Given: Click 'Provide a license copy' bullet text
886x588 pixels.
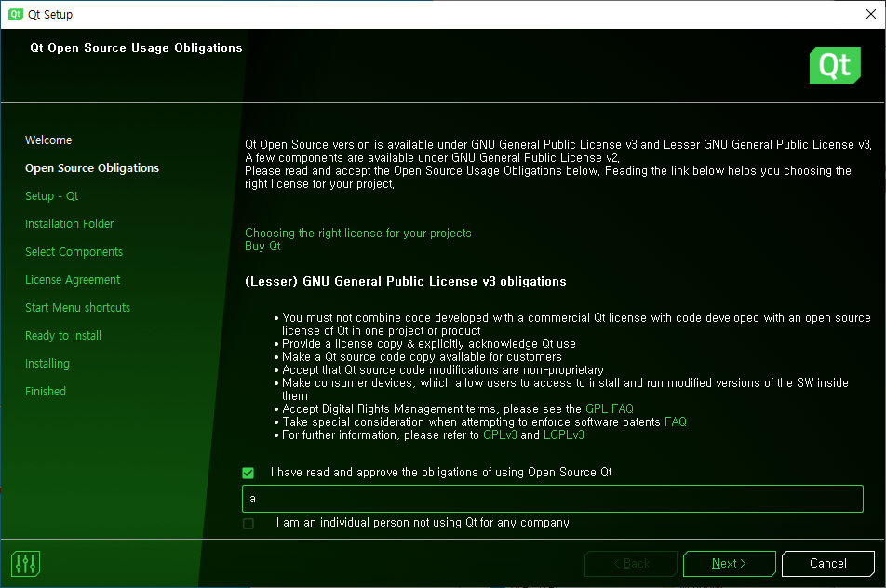Looking at the screenshot, I should pyautogui.click(x=429, y=344).
